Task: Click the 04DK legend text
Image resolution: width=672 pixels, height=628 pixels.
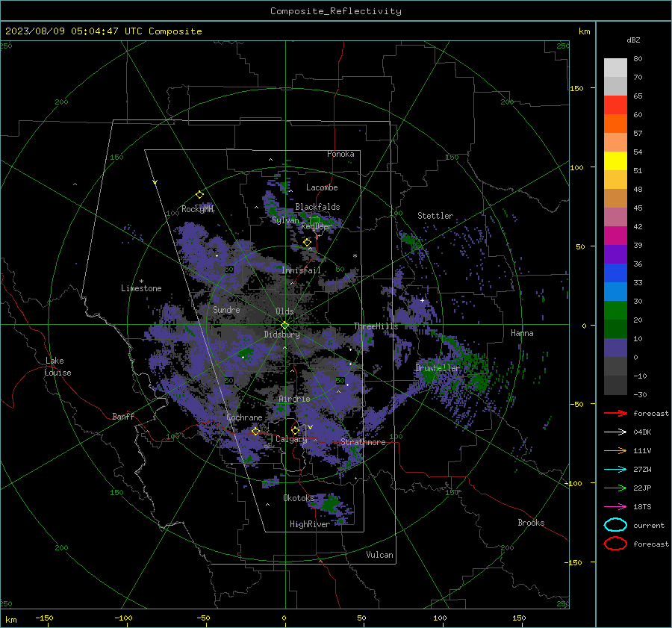Action: point(642,432)
